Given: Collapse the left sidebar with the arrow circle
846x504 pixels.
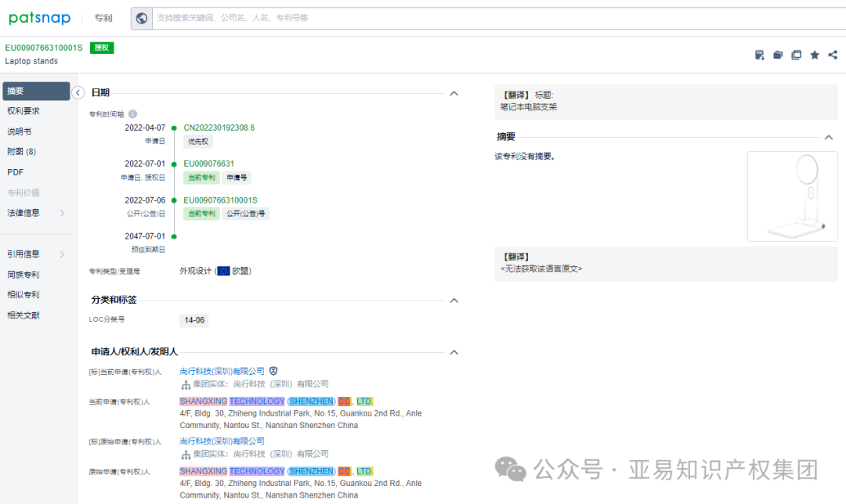Looking at the screenshot, I should click(78, 92).
